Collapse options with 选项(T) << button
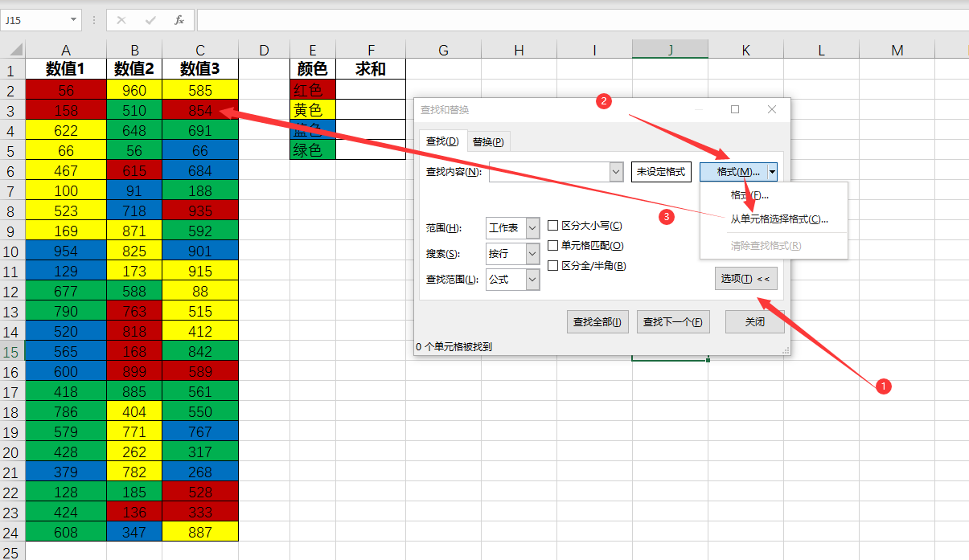 pos(745,279)
